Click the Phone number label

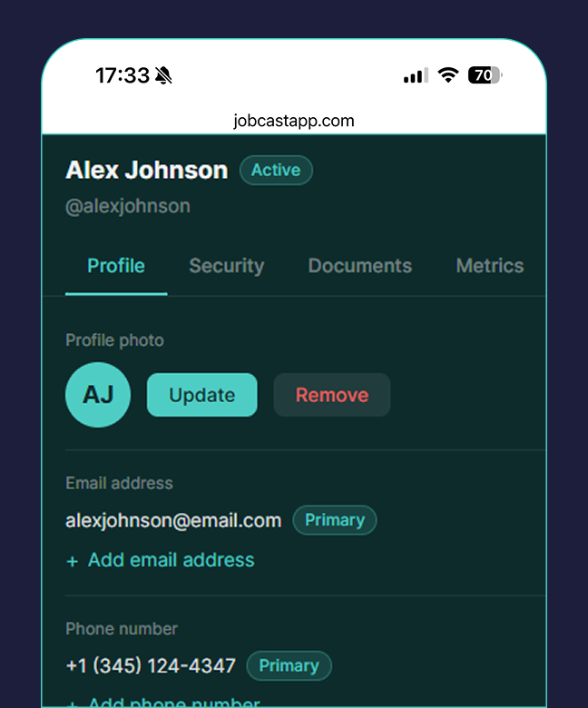[x=122, y=629]
